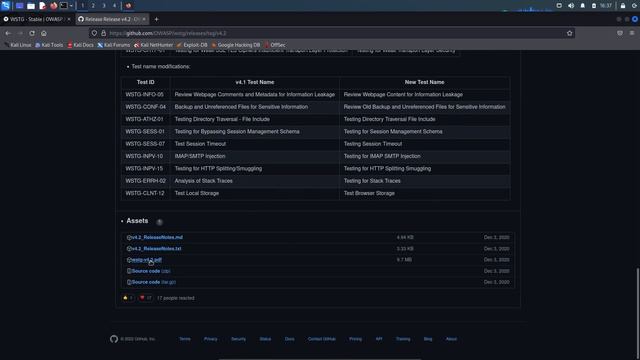640x360 pixels.
Task: Launch the terminal emulator from the panel
Action: 64,5
